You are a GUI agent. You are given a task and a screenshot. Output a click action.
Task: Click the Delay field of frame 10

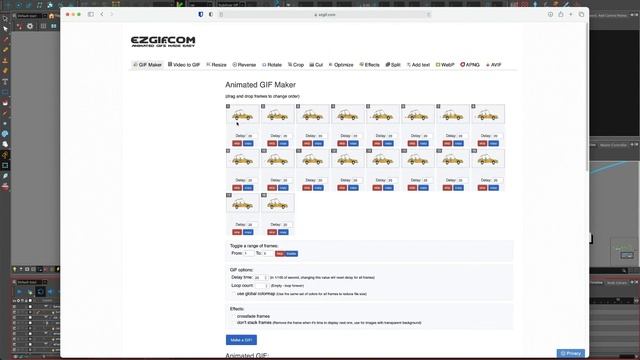(x=287, y=180)
